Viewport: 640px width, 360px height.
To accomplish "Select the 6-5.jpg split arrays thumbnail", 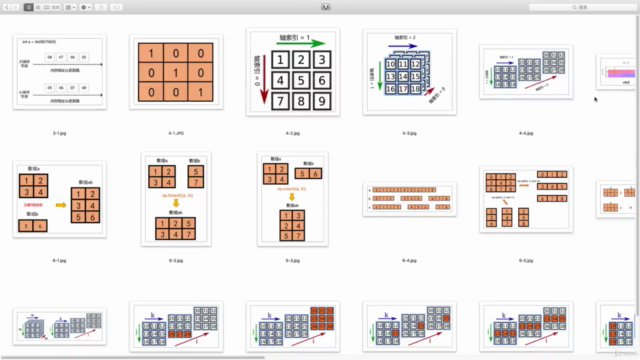I will [526, 200].
